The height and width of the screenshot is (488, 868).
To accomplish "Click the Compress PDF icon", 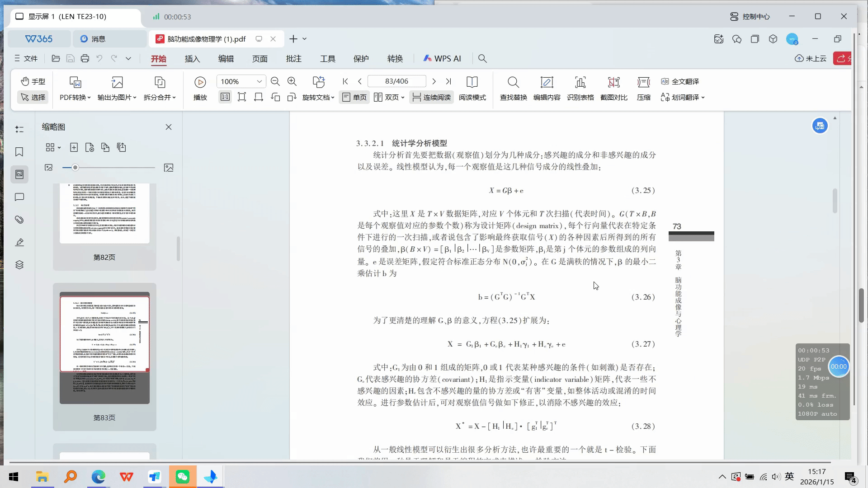I will point(643,82).
